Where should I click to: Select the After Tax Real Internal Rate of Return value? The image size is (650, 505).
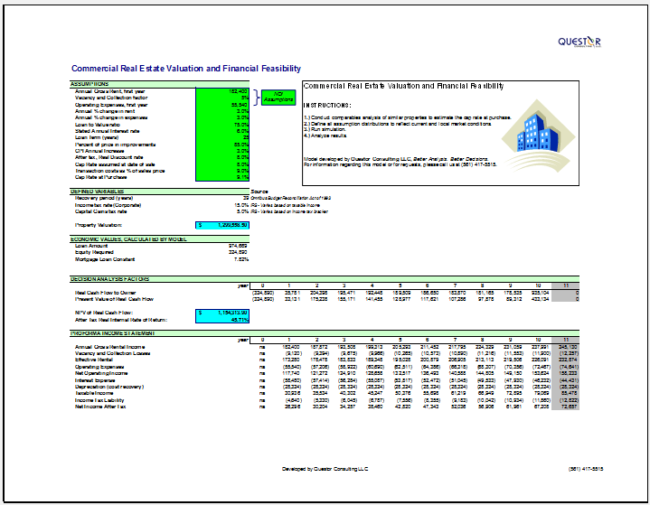222,320
